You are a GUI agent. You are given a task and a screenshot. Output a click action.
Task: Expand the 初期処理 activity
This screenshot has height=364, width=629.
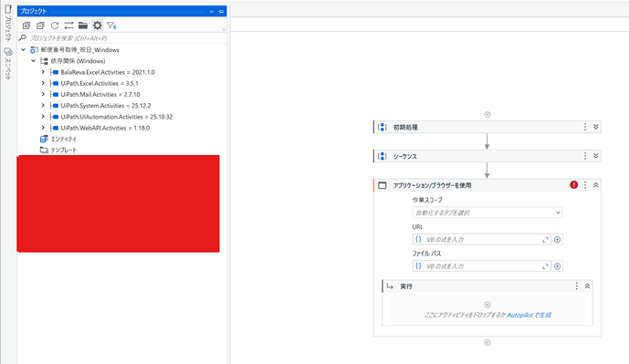[596, 127]
